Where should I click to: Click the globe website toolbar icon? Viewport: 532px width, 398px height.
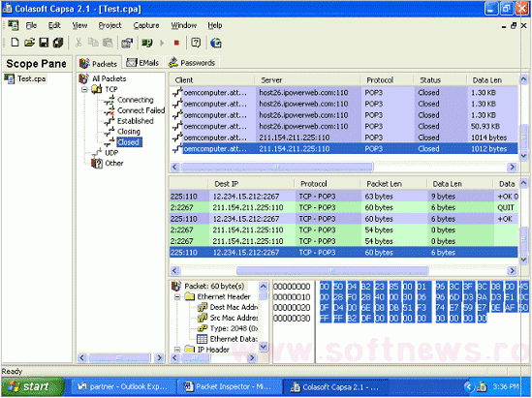(216, 43)
